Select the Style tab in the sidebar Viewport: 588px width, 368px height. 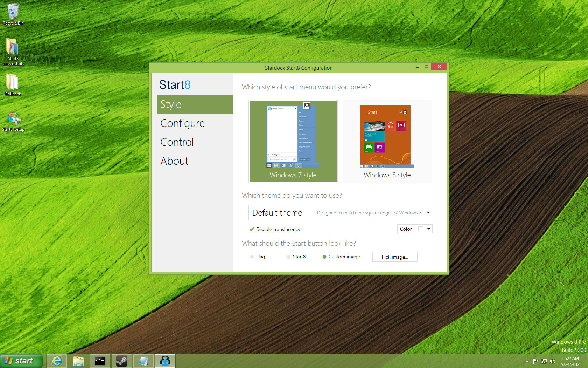[195, 104]
